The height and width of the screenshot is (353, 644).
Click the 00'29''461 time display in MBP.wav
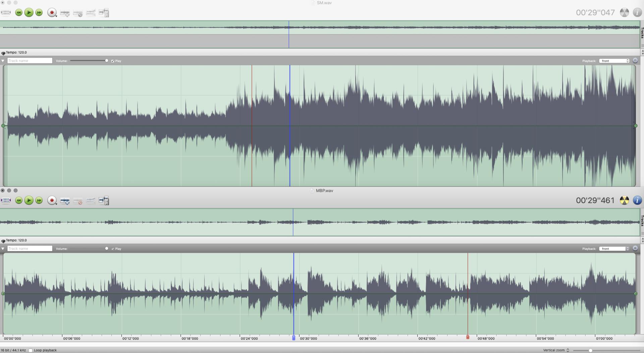[595, 200]
